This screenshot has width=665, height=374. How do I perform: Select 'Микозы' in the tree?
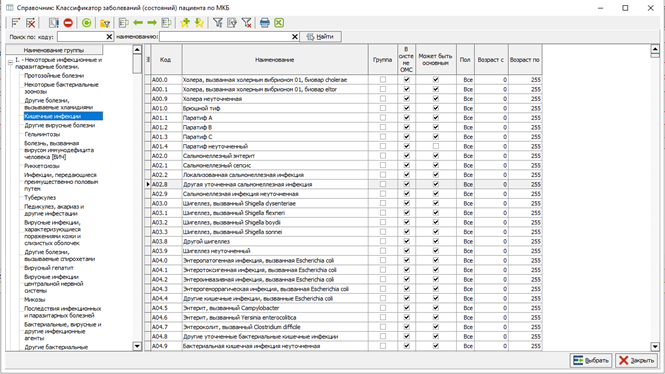34,299
